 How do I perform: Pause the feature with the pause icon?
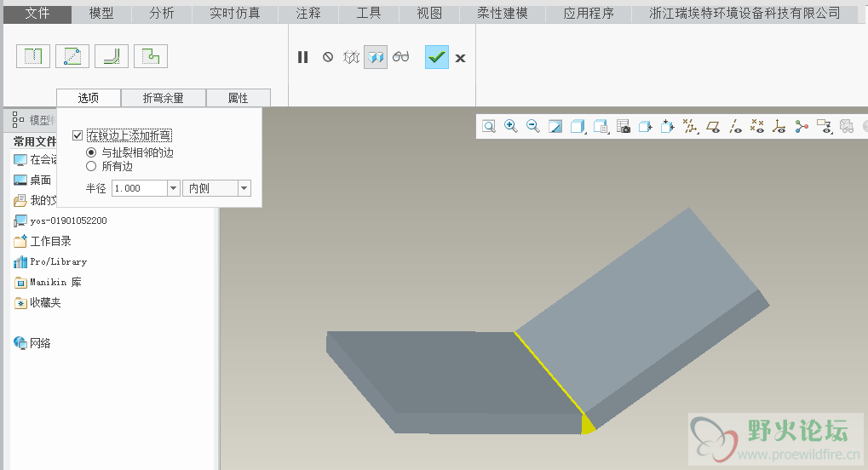point(302,57)
